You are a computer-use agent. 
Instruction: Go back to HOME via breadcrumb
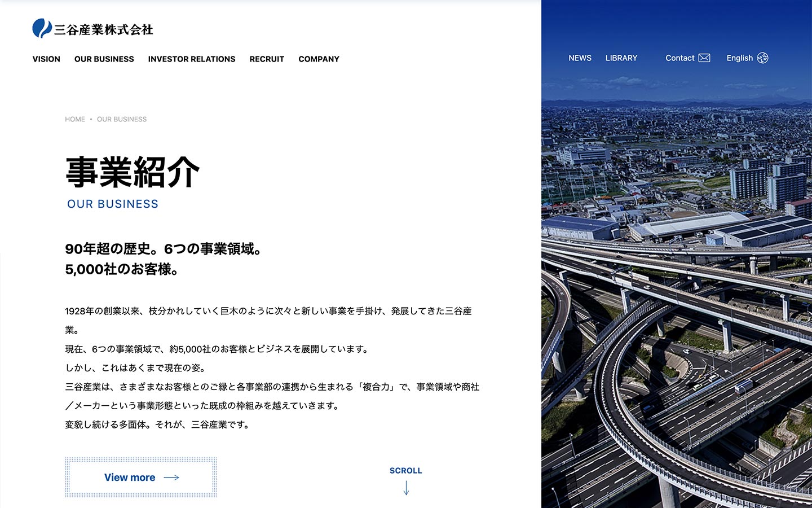click(x=75, y=119)
